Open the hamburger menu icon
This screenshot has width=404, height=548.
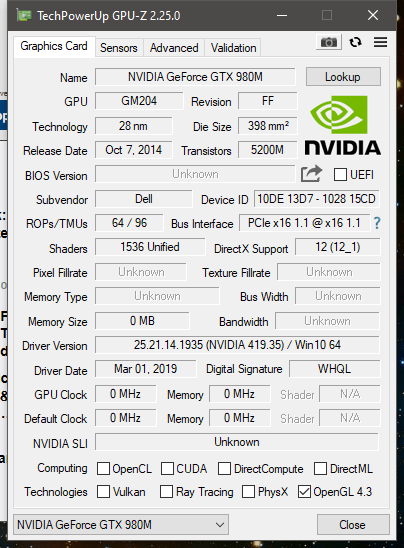point(381,42)
